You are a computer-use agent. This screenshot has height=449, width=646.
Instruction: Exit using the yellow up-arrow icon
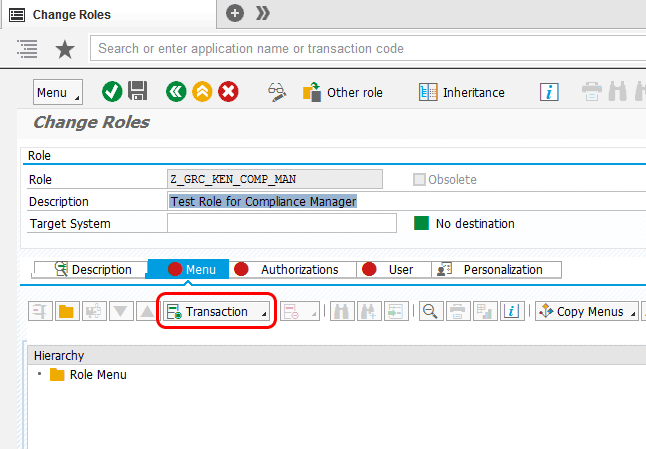pos(202,91)
